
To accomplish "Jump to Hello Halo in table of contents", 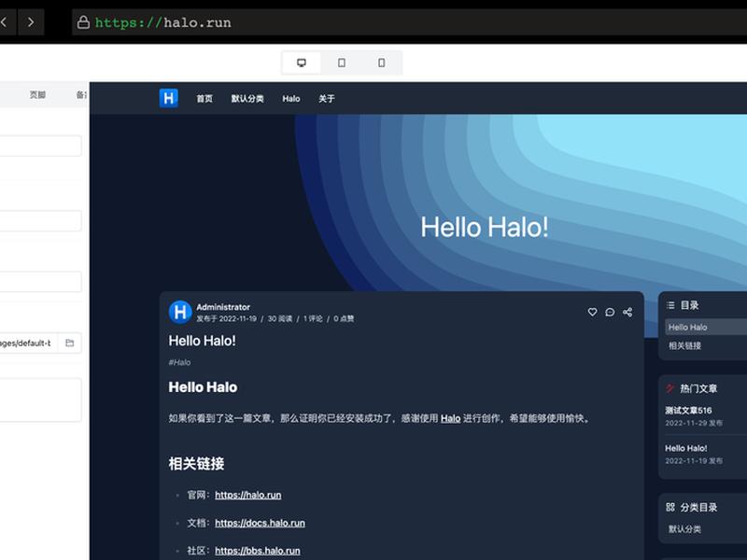I will pos(706,328).
